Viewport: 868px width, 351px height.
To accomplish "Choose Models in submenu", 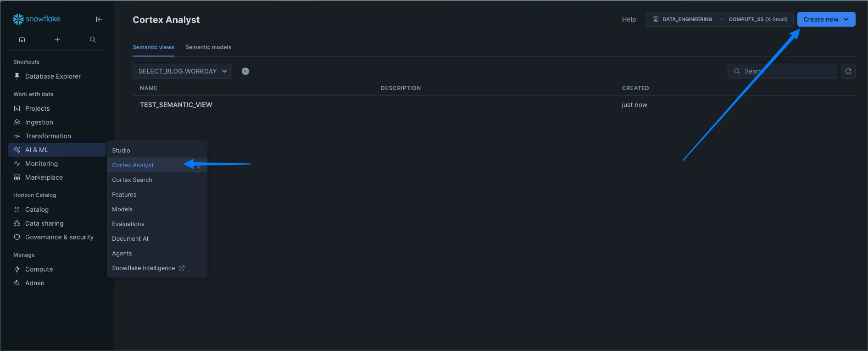I will [x=157, y=209].
